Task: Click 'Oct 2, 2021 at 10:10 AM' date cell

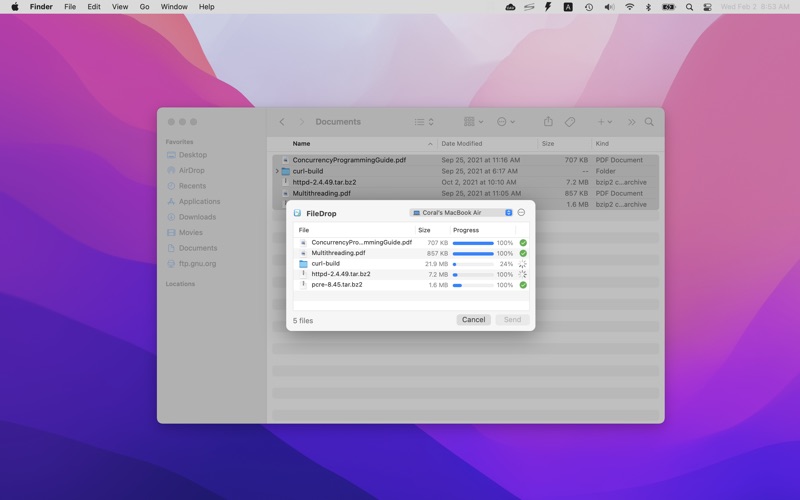Action: click(x=479, y=182)
